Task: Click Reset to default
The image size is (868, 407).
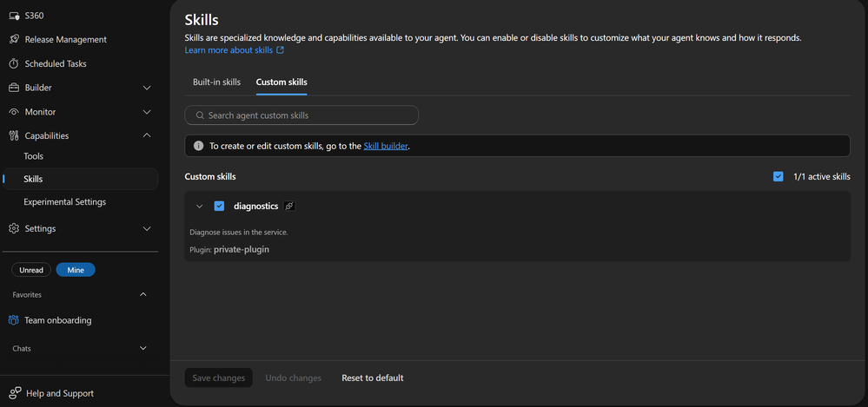Action: pos(373,378)
